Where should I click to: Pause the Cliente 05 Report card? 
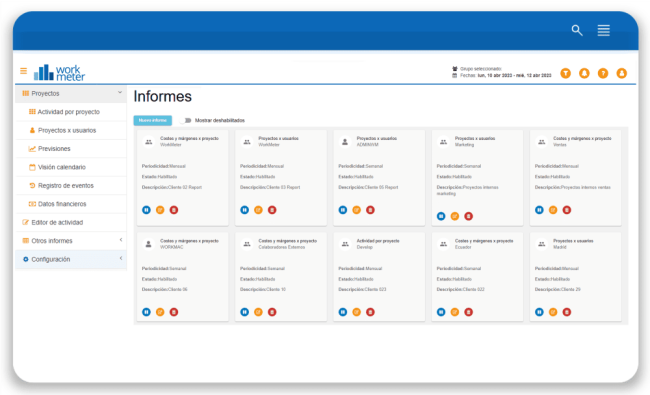click(343, 210)
